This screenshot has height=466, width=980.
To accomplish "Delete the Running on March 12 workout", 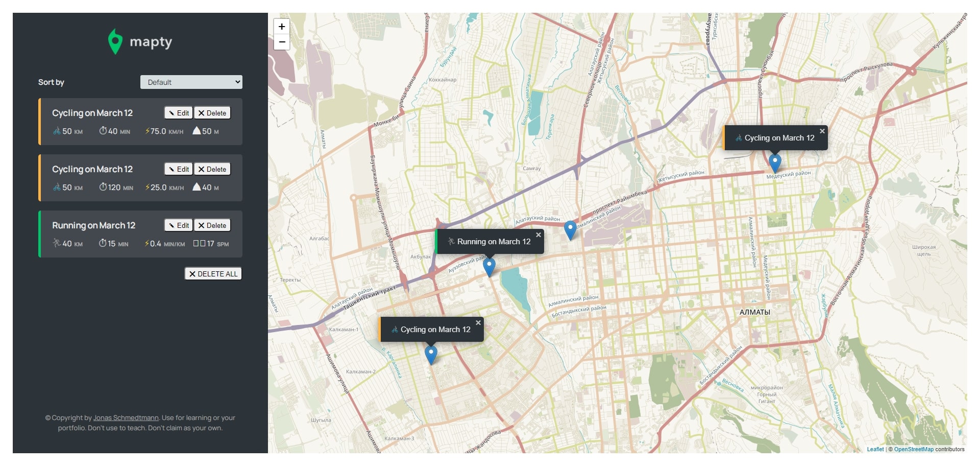I will 212,225.
